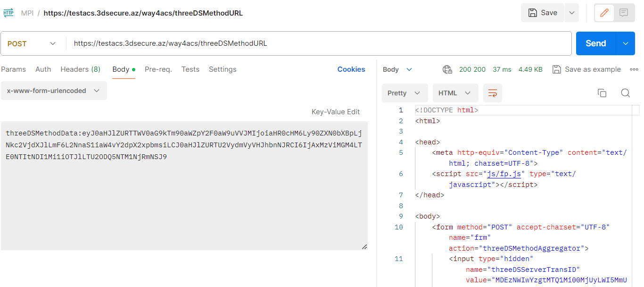Click the request title in breadcrumb

pyautogui.click(x=143, y=13)
